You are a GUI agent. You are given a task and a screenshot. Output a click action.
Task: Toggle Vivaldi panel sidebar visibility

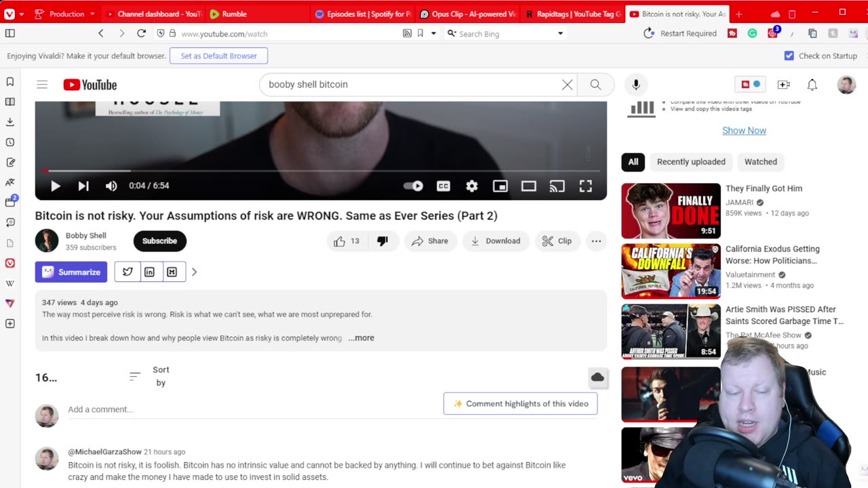click(x=10, y=33)
